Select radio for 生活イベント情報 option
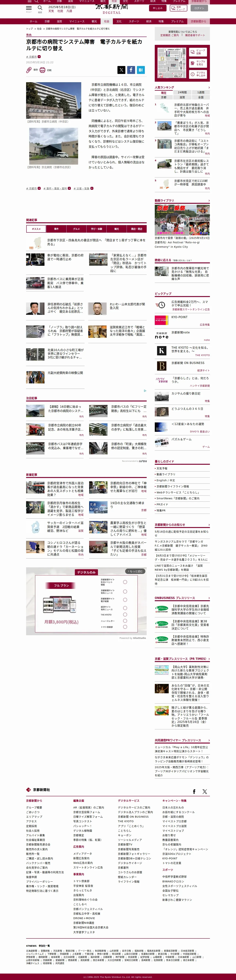236x980 pixels. coord(125,582)
